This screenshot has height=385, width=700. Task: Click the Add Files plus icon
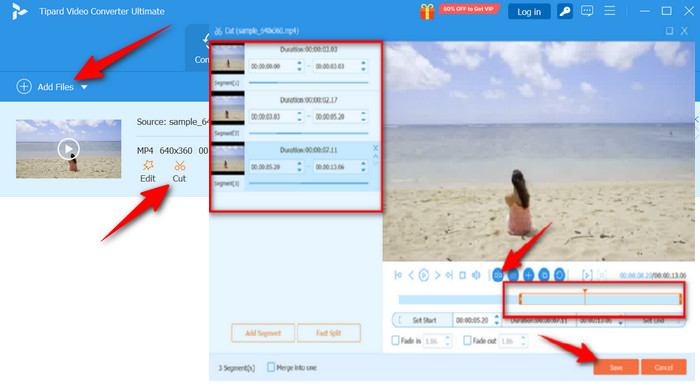[x=24, y=87]
